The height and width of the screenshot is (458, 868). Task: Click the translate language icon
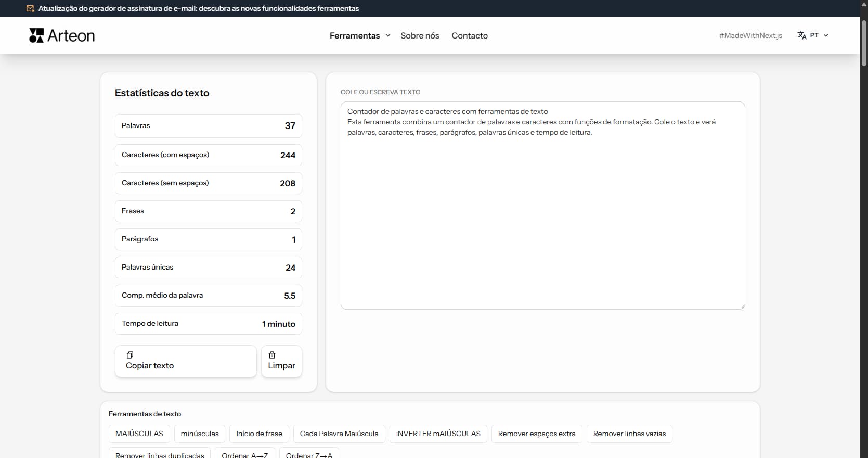coord(801,35)
